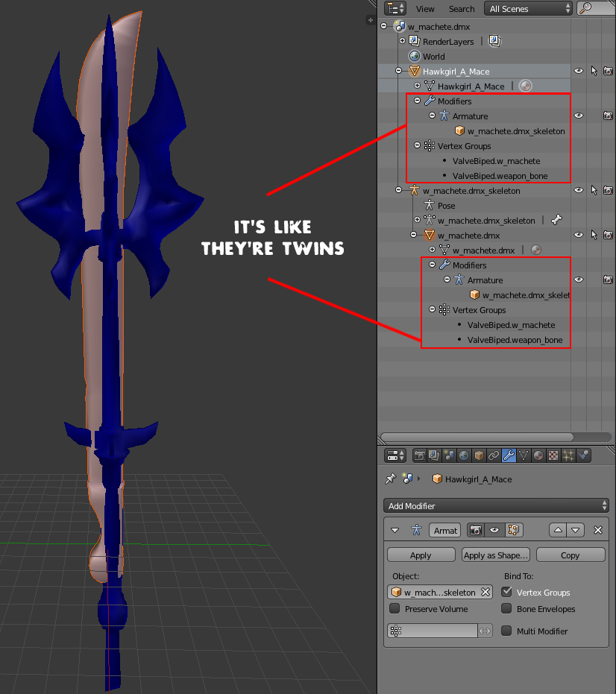Toggle visibility of w_machete.dmx mesh object

(579, 235)
